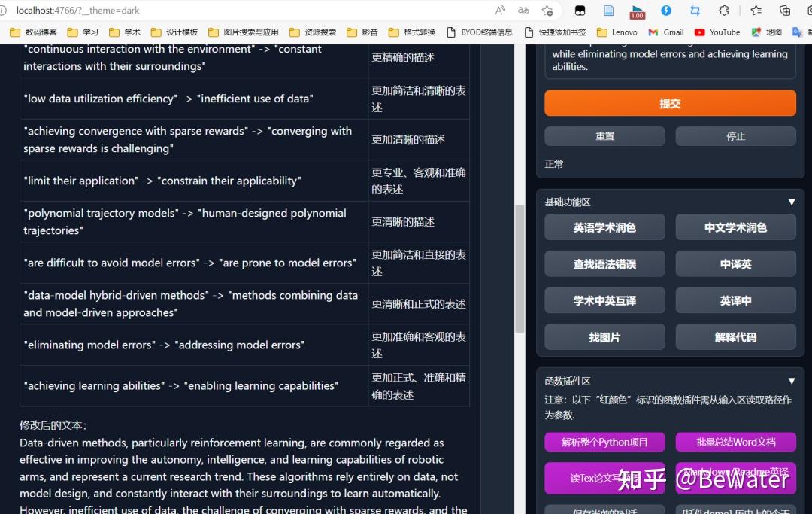The image size is (812, 514).
Task: Open the 学习 bookmarks folder
Action: click(x=83, y=32)
